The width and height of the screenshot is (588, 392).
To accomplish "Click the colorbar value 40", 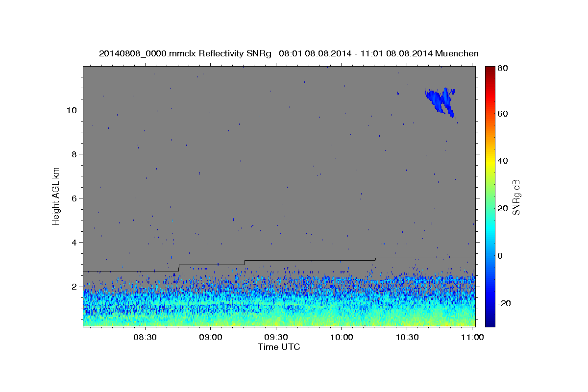I will (x=503, y=161).
